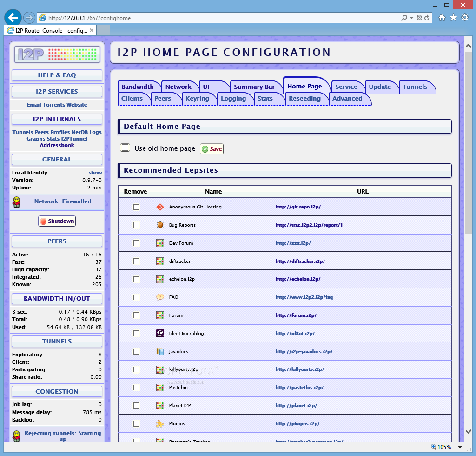Open the Torrents sidebar link
The height and width of the screenshot is (456, 476).
pyautogui.click(x=54, y=105)
